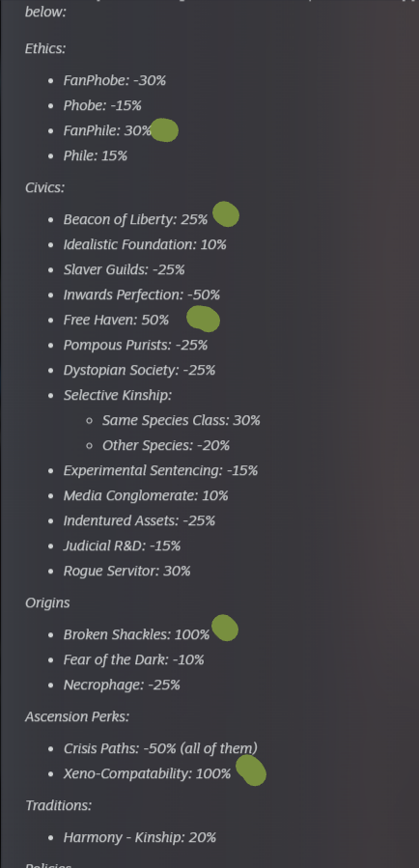Click the green dot next to Xeno-Compatability: 100%
419x868 pixels.
coord(251,770)
